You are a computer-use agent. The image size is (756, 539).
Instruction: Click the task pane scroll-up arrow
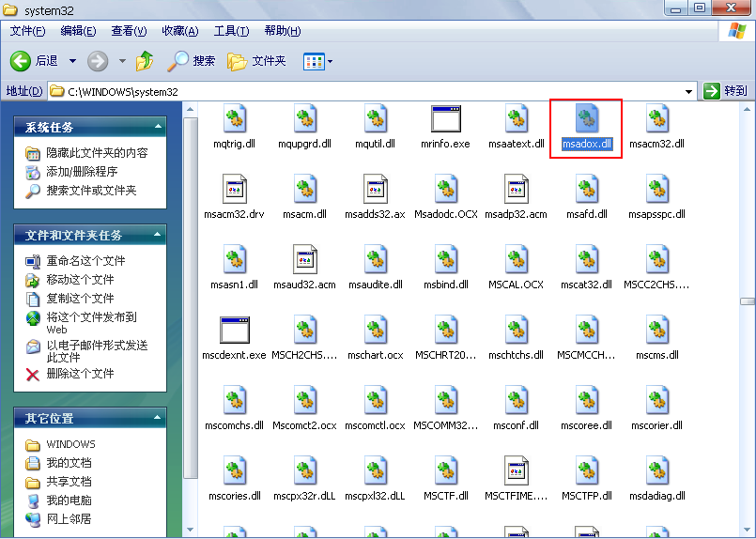click(190, 110)
